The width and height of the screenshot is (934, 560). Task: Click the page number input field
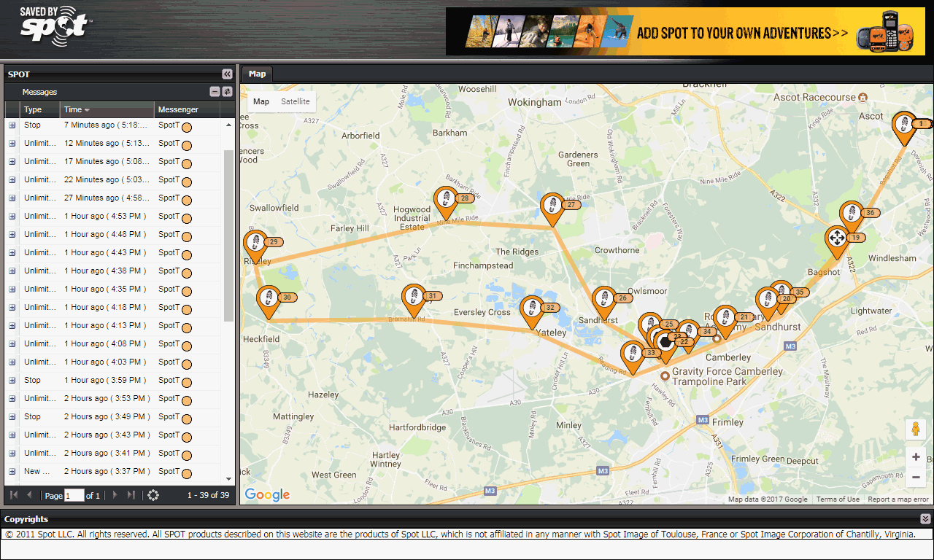74,496
